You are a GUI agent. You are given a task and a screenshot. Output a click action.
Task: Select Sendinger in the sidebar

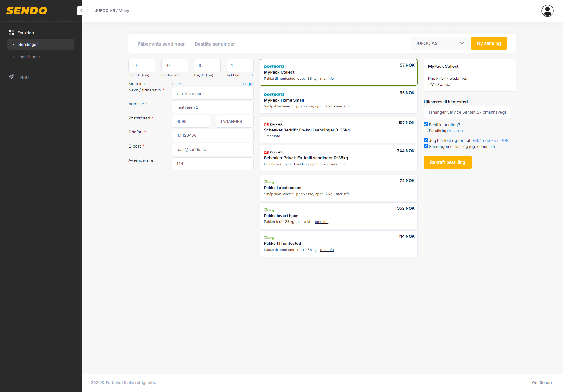(41, 44)
